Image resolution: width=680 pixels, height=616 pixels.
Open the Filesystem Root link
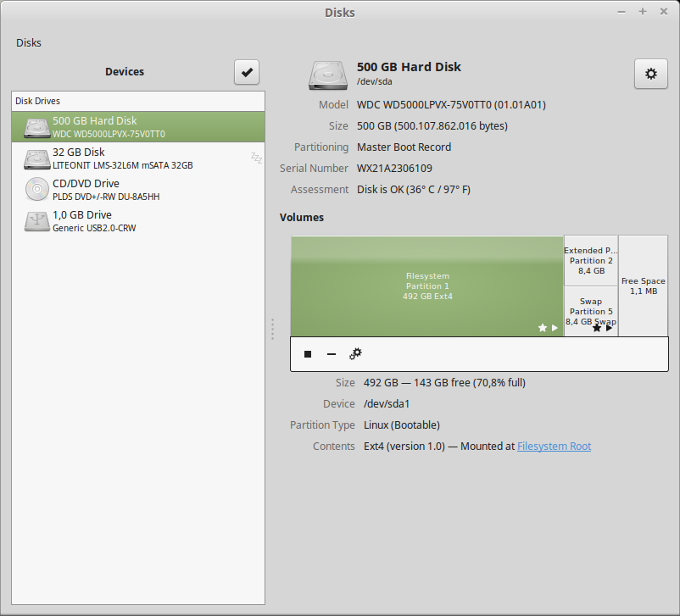click(x=554, y=446)
